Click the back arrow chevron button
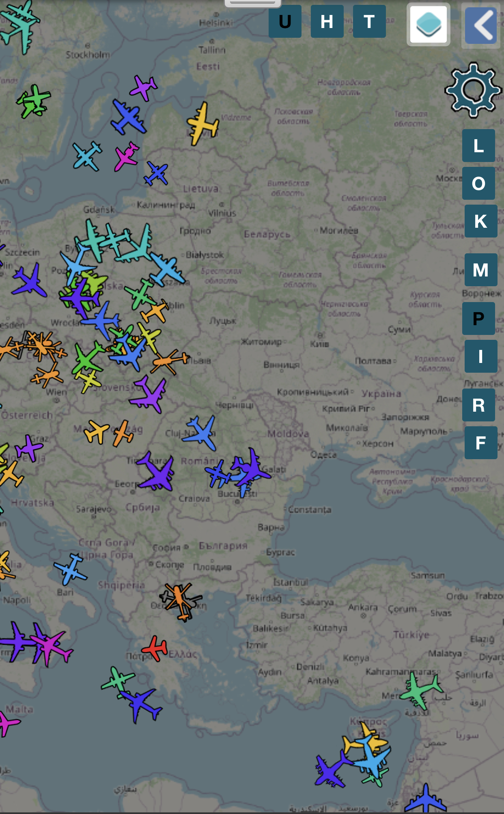The height and width of the screenshot is (814, 504). (x=481, y=25)
